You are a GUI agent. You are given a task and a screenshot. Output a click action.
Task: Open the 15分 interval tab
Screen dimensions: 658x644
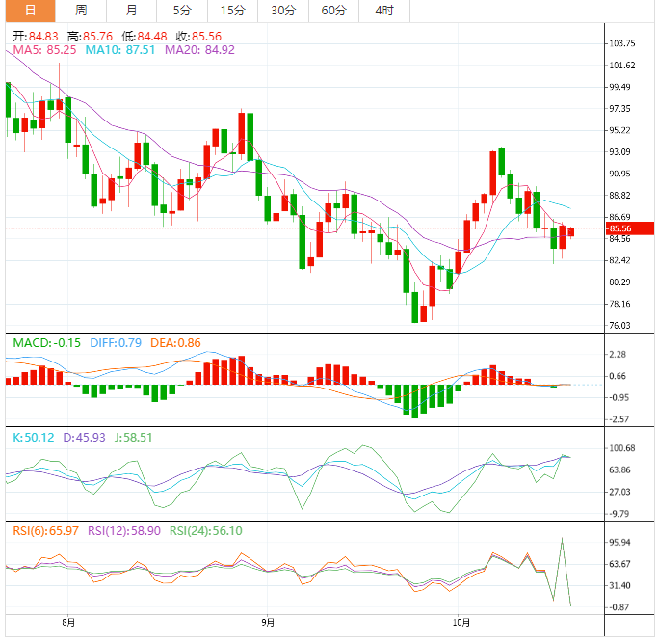[233, 11]
